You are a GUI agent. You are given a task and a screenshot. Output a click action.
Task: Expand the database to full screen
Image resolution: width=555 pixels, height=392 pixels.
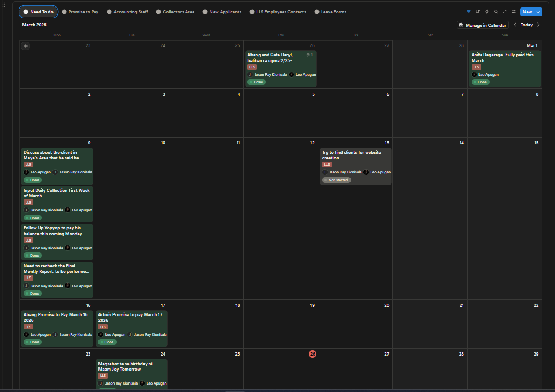coord(504,12)
